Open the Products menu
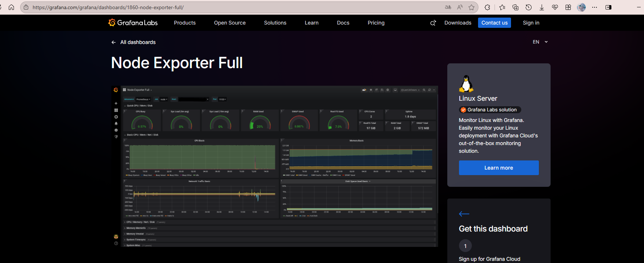 pyautogui.click(x=185, y=23)
